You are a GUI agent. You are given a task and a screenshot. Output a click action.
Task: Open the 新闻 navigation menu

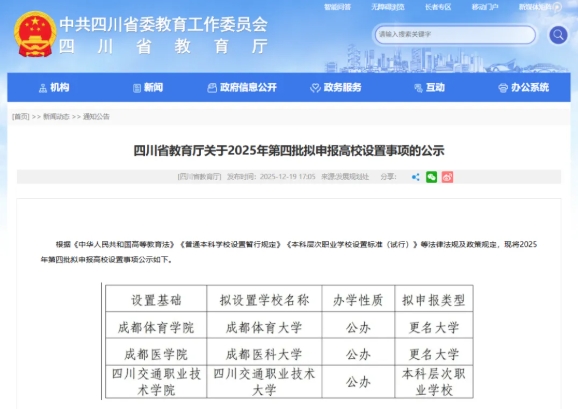click(x=148, y=87)
